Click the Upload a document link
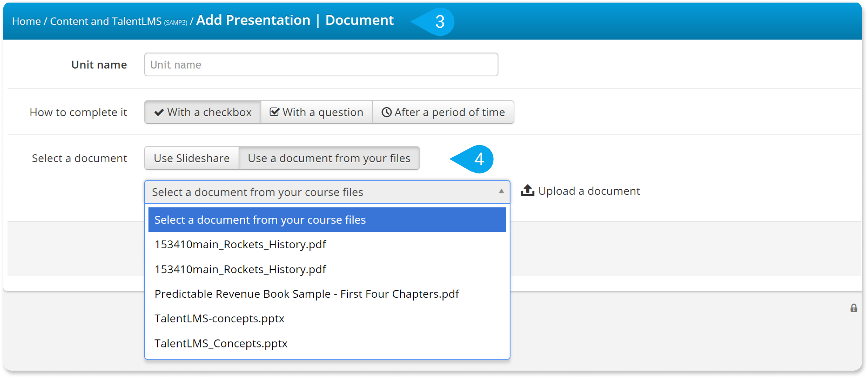This screenshot has height=378, width=868. pos(580,191)
